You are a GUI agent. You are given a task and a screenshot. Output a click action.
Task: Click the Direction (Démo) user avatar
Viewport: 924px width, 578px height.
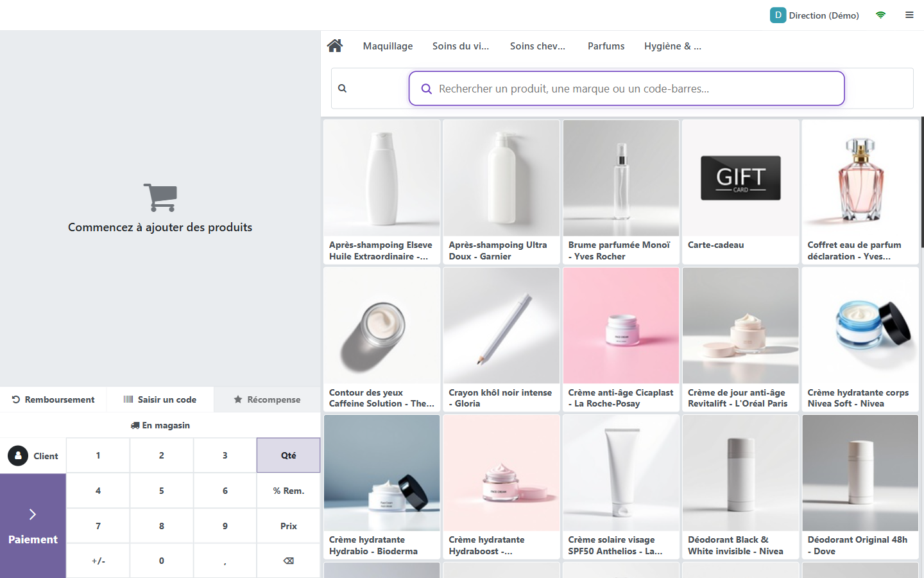778,15
